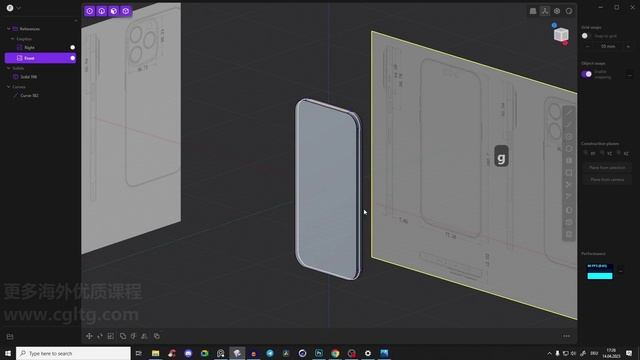Screen dimensions: 640x360
Task: Click the viewport overlay gear-like icon
Action: [557, 11]
